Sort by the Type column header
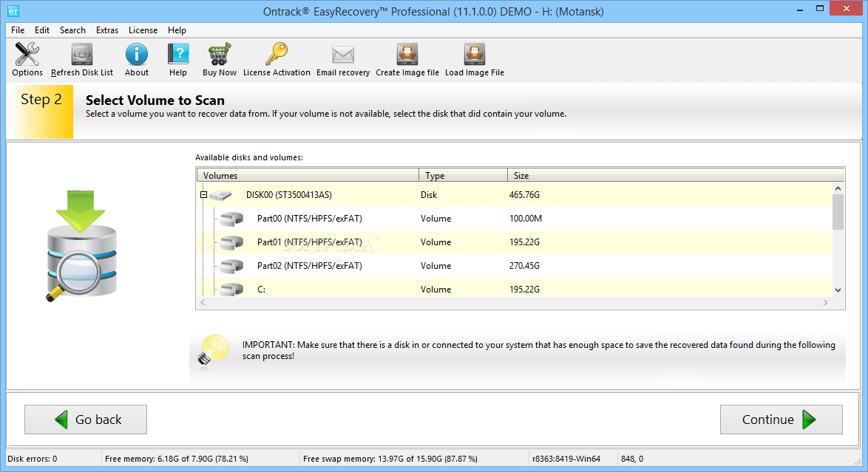Screen dimensions: 868x472 463,175
